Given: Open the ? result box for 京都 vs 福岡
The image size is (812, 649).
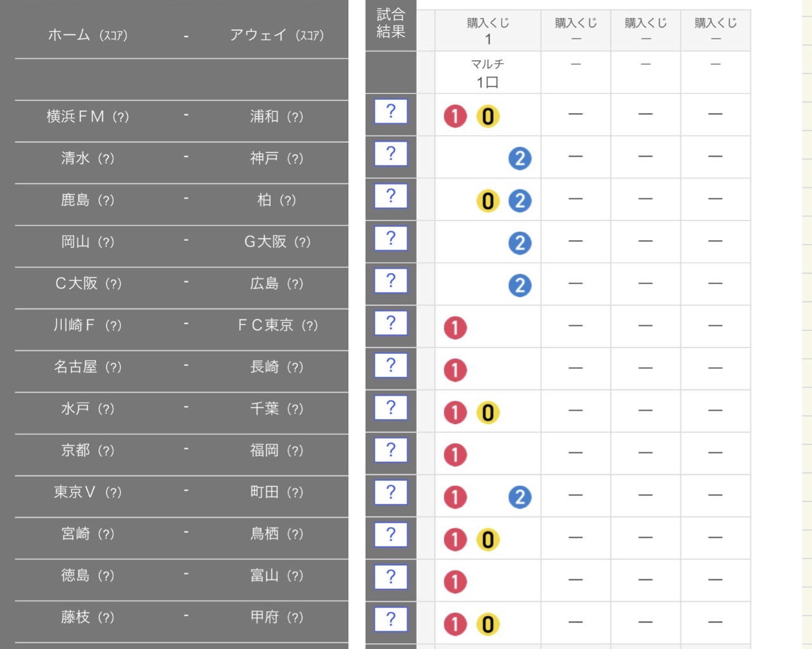Looking at the screenshot, I should tap(391, 451).
